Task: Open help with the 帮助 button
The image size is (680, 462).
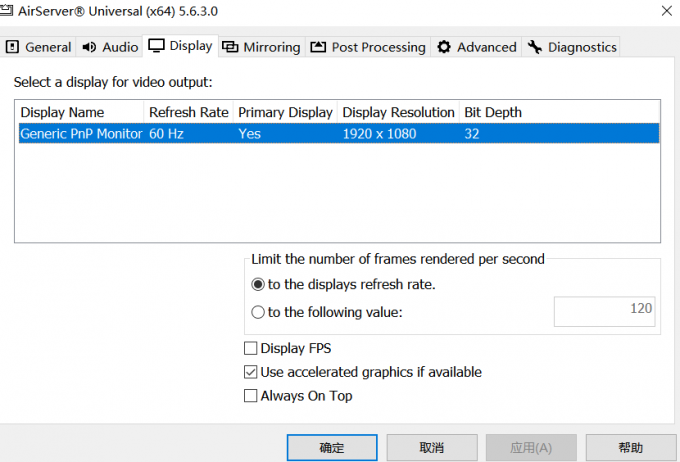Action: click(x=631, y=448)
